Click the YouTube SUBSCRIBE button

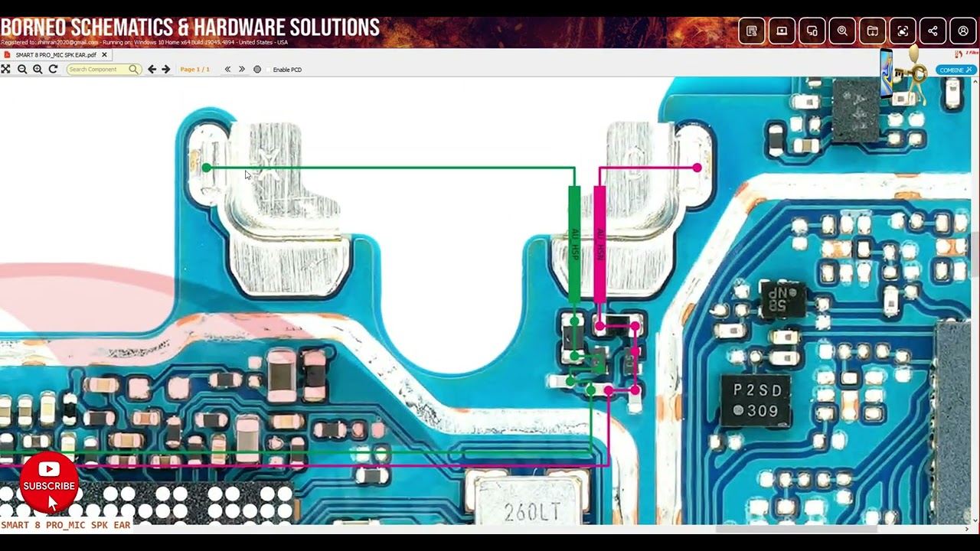point(49,484)
